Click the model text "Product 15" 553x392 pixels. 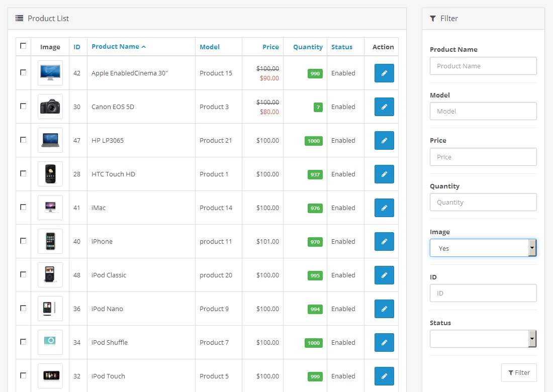coord(216,73)
